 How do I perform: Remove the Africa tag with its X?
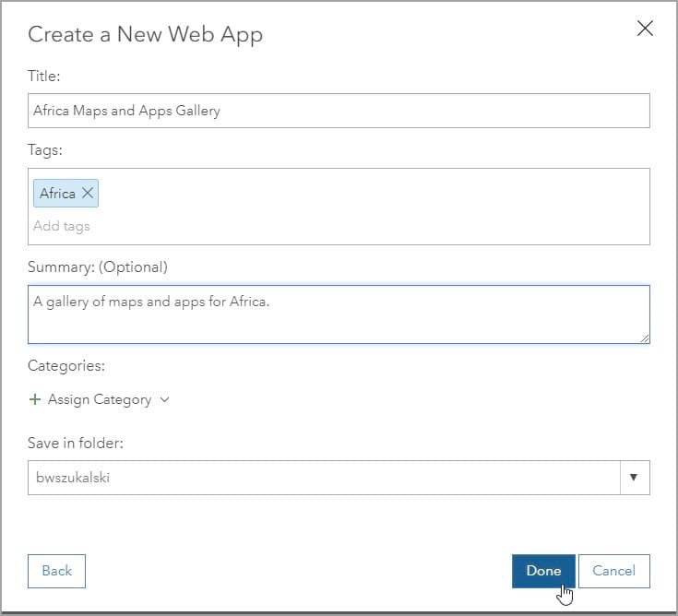[x=88, y=193]
